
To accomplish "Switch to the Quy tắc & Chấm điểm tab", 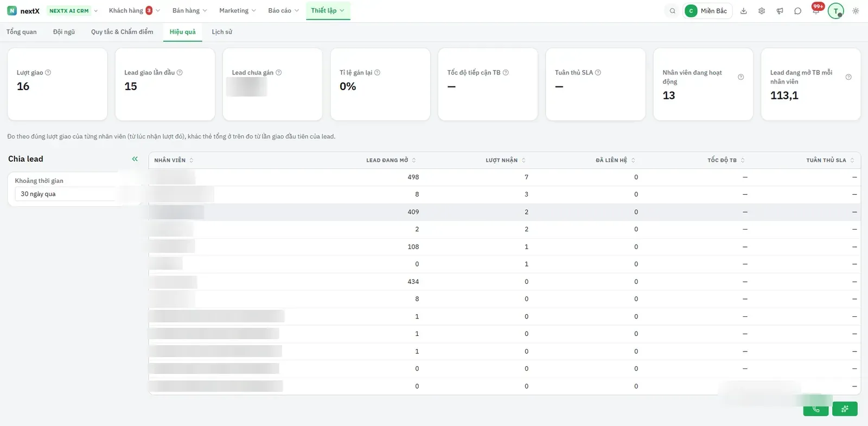I will coord(122,32).
